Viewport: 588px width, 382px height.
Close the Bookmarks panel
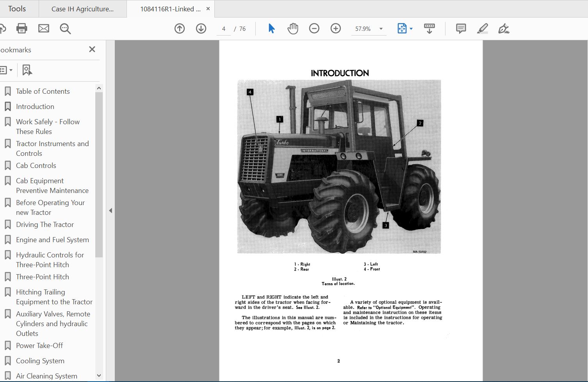[92, 49]
